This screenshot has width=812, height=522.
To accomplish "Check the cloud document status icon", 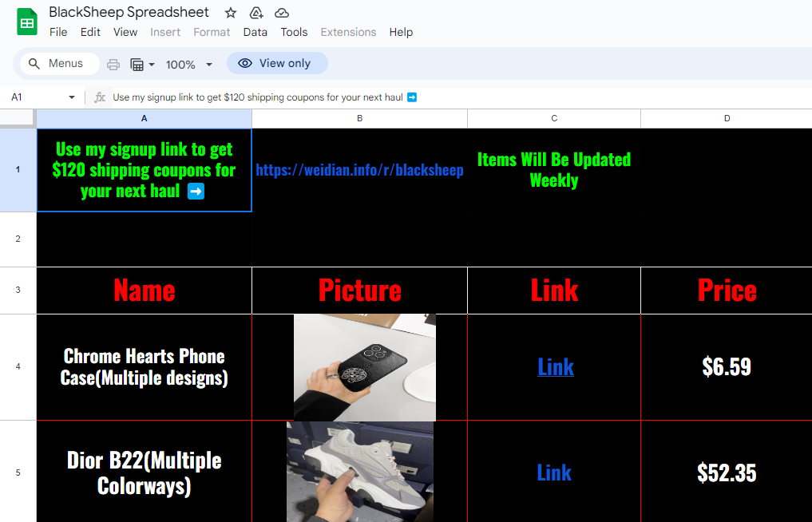I will point(281,13).
